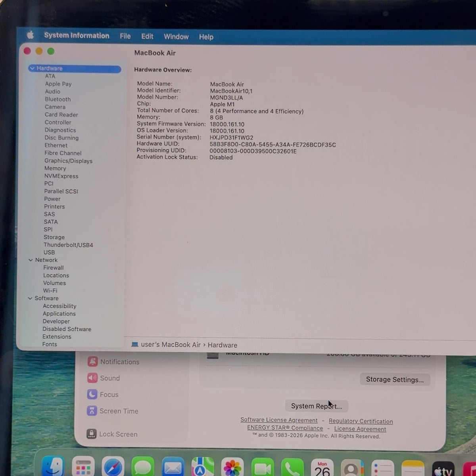The width and height of the screenshot is (476, 476).
Task: Open the Window menu
Action: 176,37
